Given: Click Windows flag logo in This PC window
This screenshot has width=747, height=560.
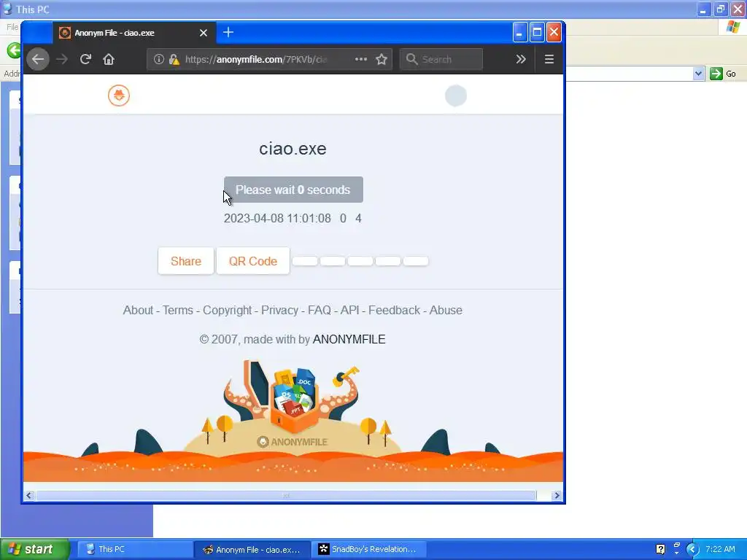Looking at the screenshot, I should tap(732, 27).
